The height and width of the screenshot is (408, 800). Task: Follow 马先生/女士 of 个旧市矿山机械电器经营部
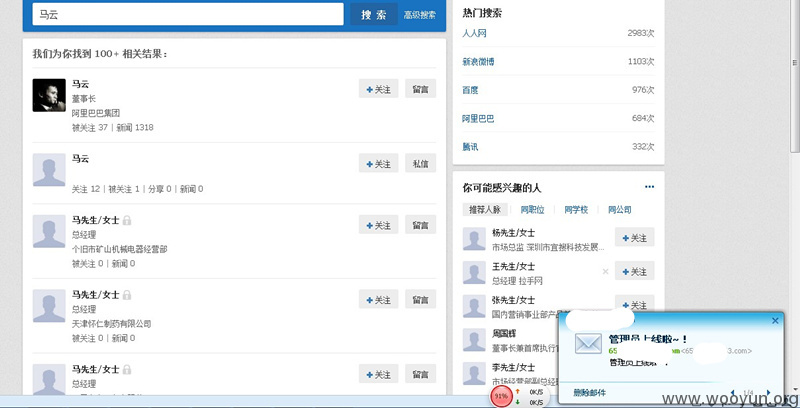click(378, 225)
